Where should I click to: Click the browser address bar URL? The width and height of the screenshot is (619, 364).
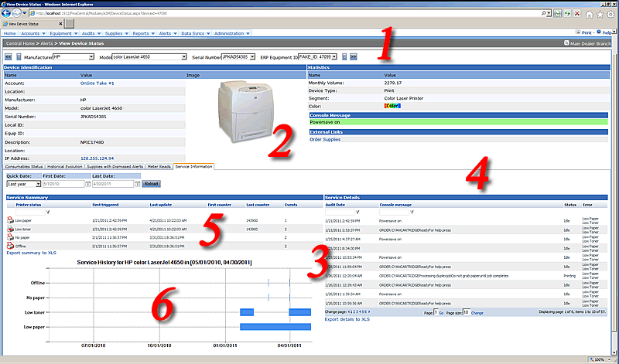[101, 13]
